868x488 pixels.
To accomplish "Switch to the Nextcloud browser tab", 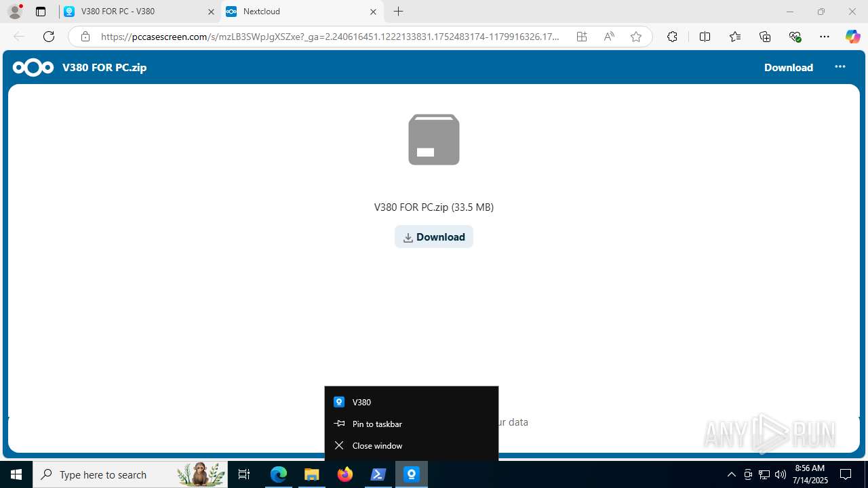I will pyautogui.click(x=302, y=12).
